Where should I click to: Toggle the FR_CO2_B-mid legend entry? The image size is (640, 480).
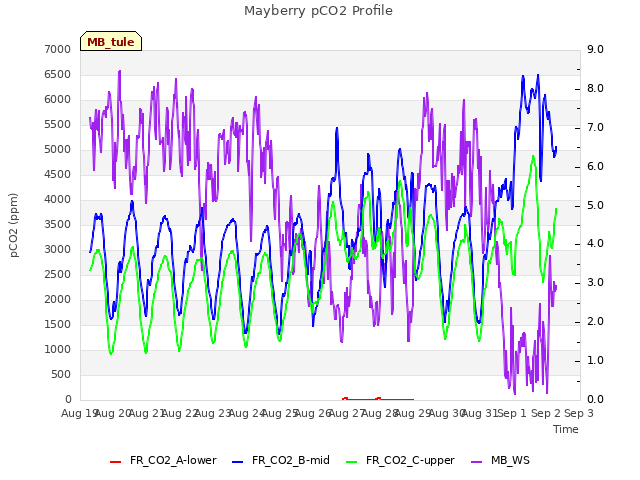pos(281,461)
